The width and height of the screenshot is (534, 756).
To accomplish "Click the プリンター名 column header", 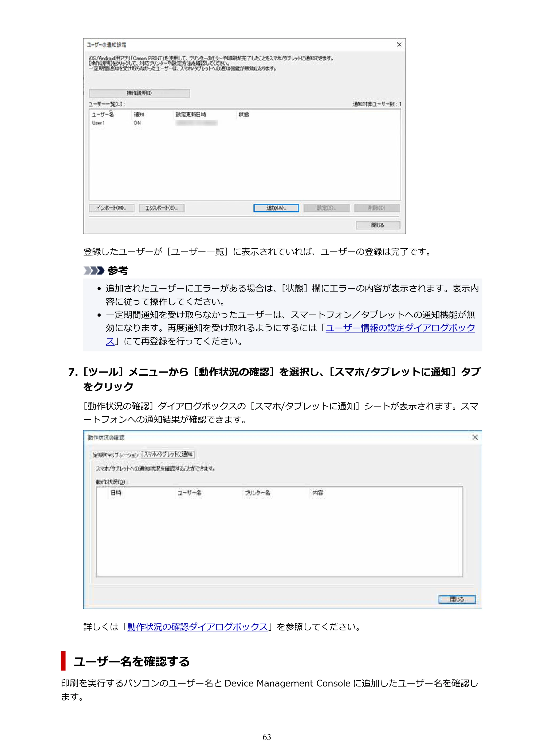I will coord(257,493).
